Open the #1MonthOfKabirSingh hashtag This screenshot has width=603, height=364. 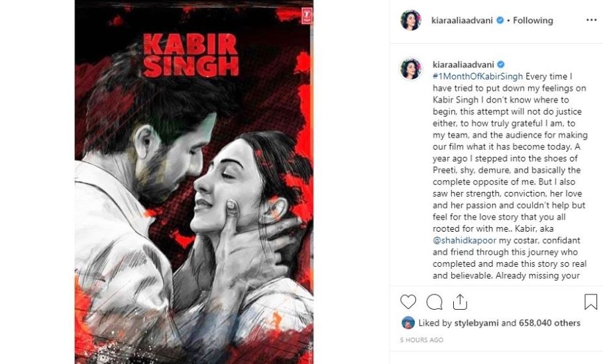[x=478, y=76]
